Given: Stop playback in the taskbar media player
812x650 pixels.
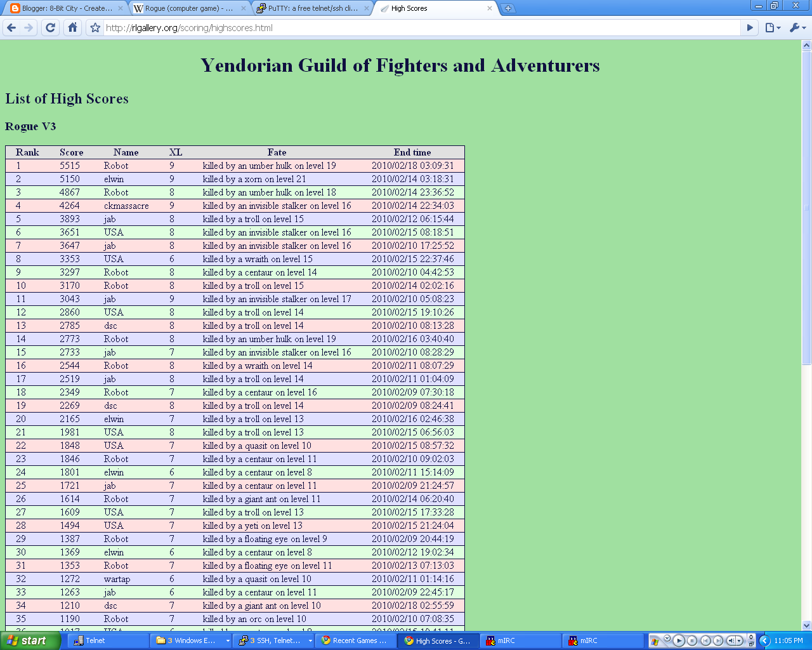Looking at the screenshot, I should [x=692, y=640].
